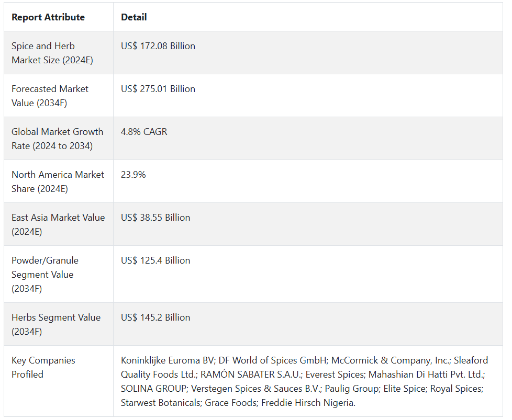This screenshot has height=420, width=512.
Task: Click the "Report Attribute" column header
Action: coord(48,17)
